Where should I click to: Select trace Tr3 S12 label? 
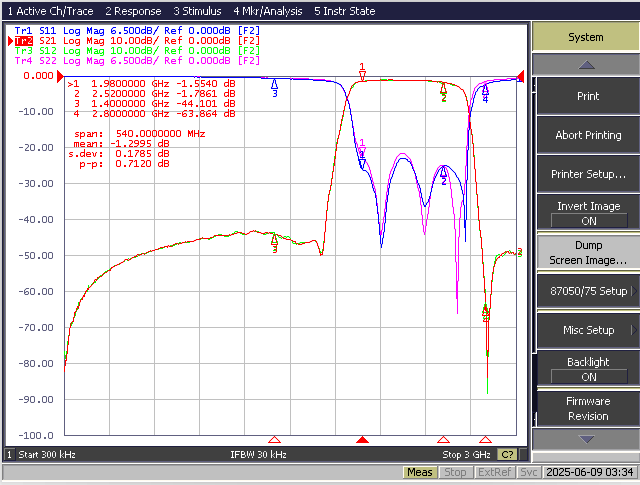pyautogui.click(x=137, y=51)
